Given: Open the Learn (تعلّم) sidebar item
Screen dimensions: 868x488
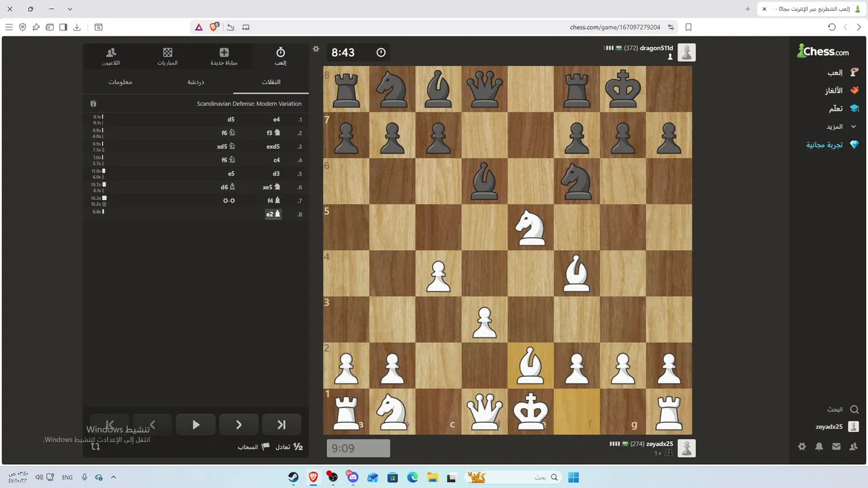Looking at the screenshot, I should (x=844, y=108).
